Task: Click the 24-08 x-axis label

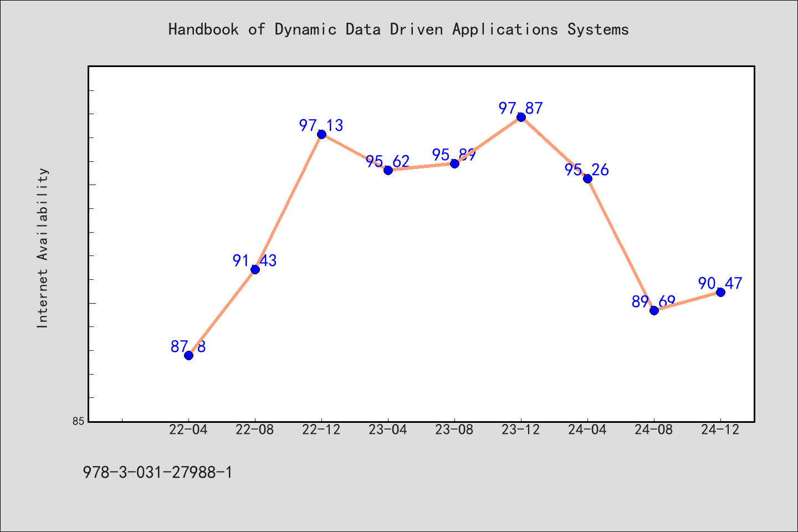Action: pos(654,430)
